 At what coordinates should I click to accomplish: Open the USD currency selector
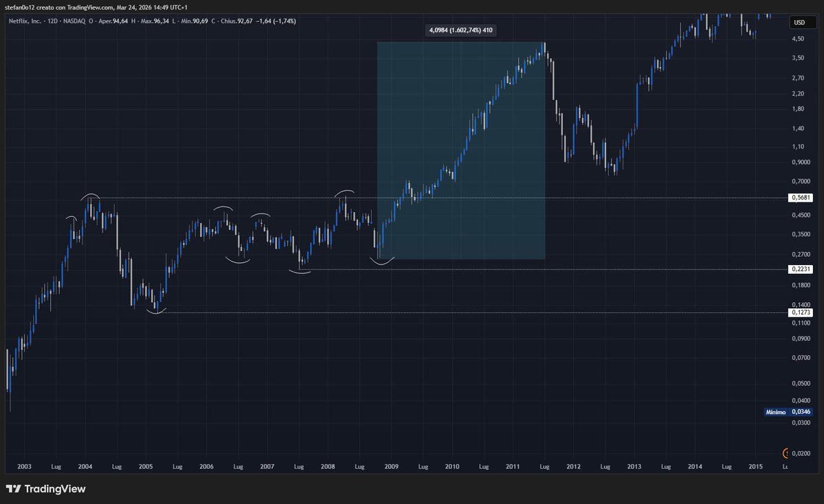803,23
